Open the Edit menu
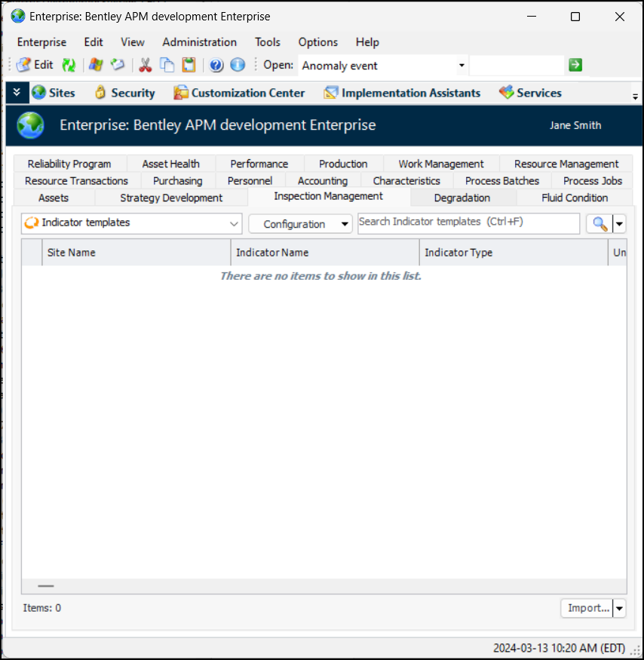Viewport: 644px width, 660px height. pos(94,42)
